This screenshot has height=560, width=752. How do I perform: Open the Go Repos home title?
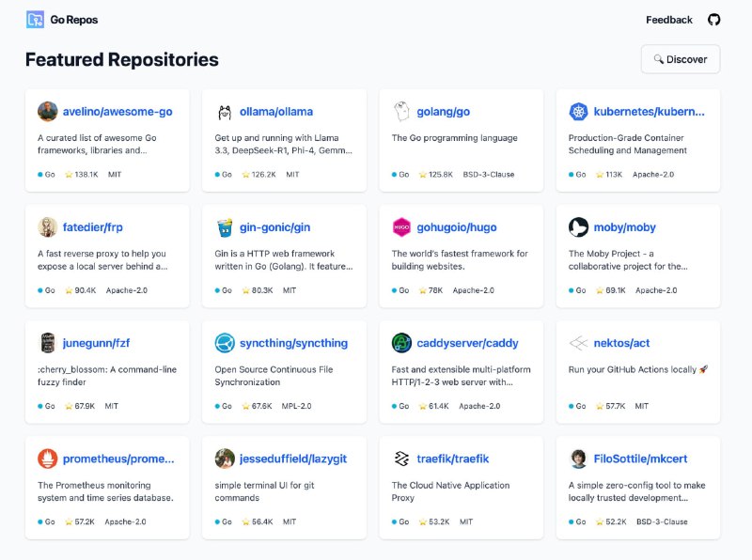[74, 20]
